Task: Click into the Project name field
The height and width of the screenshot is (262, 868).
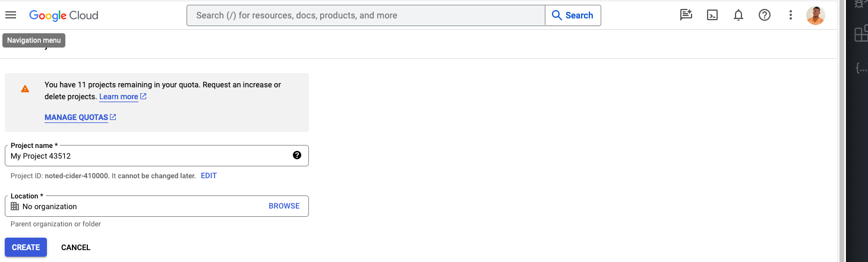Action: click(x=149, y=156)
